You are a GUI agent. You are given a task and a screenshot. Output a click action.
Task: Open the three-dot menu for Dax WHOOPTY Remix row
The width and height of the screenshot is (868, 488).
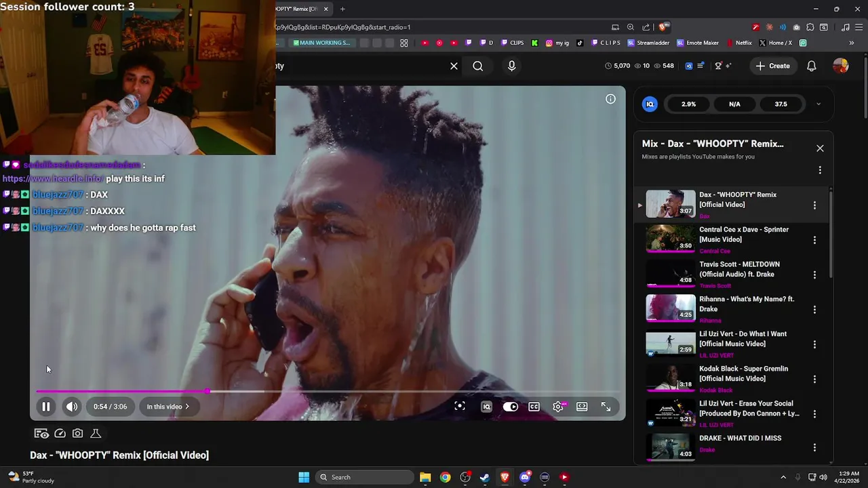coord(814,205)
